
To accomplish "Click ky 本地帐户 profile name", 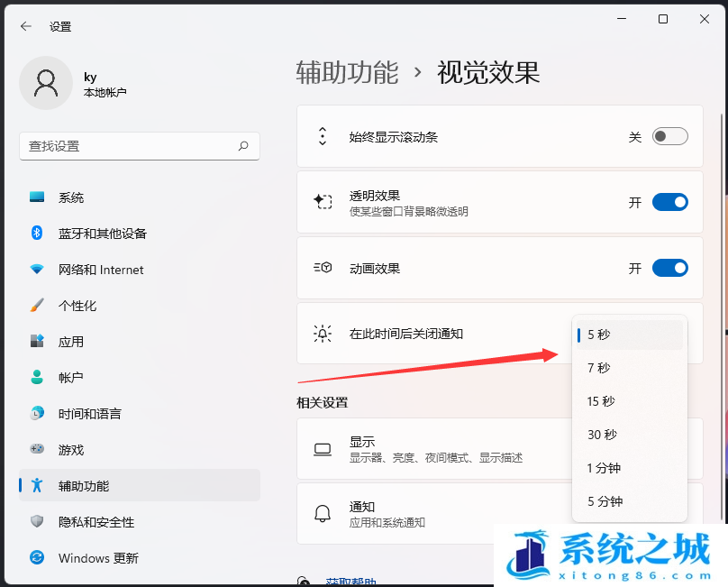I will click(x=105, y=84).
